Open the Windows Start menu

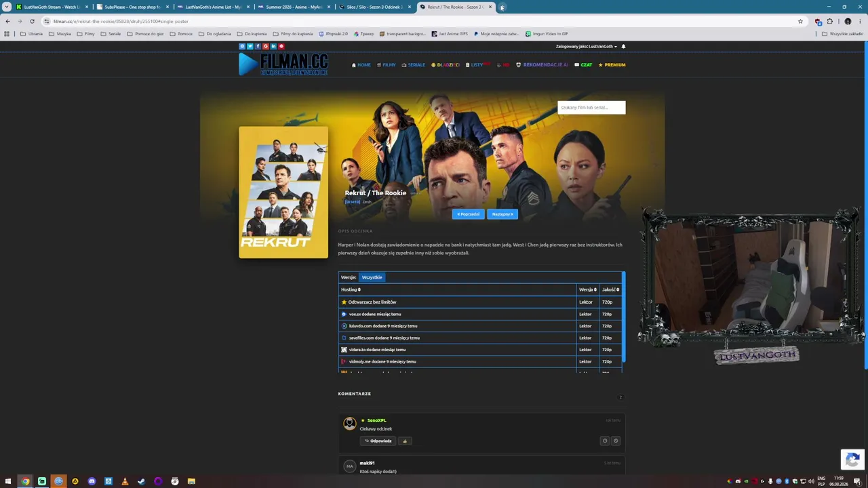(8, 481)
